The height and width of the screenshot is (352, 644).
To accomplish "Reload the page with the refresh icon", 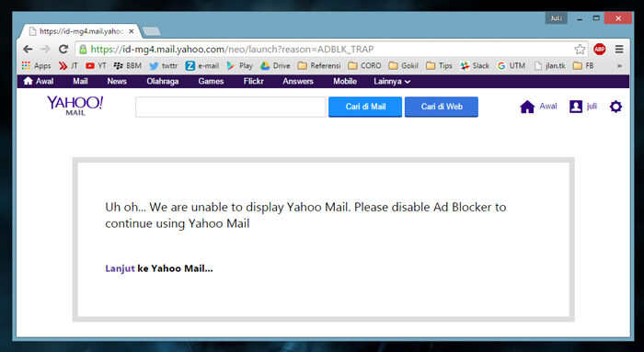I will click(x=63, y=50).
